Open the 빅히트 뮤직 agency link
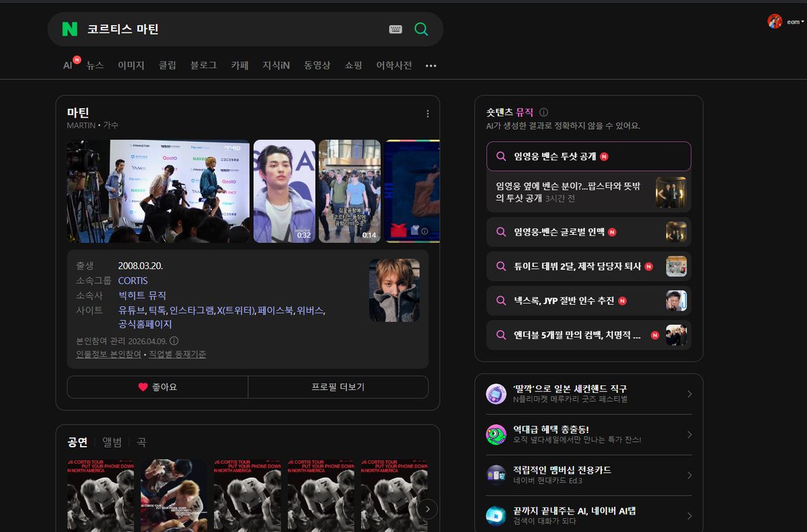 click(x=142, y=295)
